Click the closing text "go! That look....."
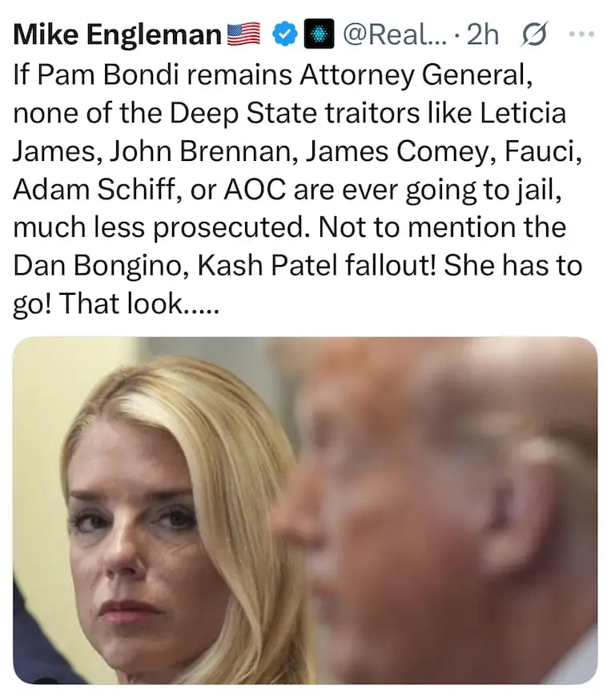 [116, 304]
